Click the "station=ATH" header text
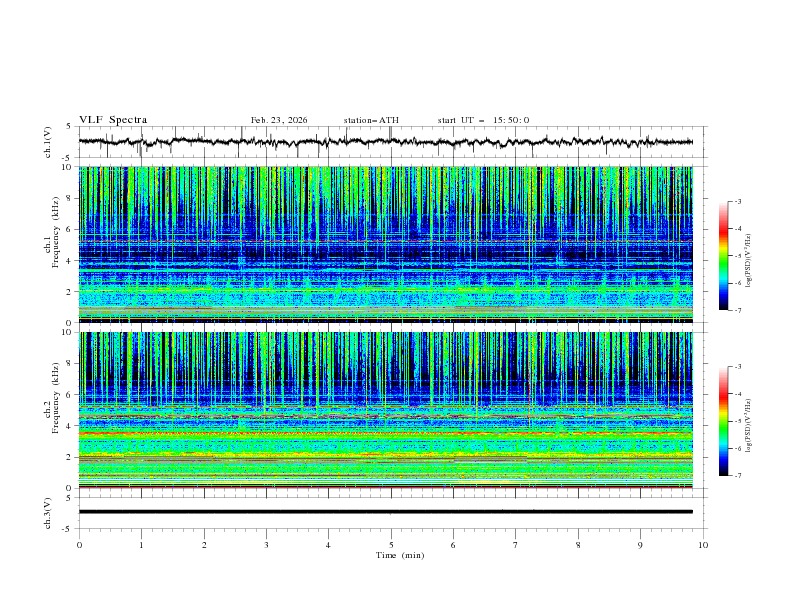 371,120
